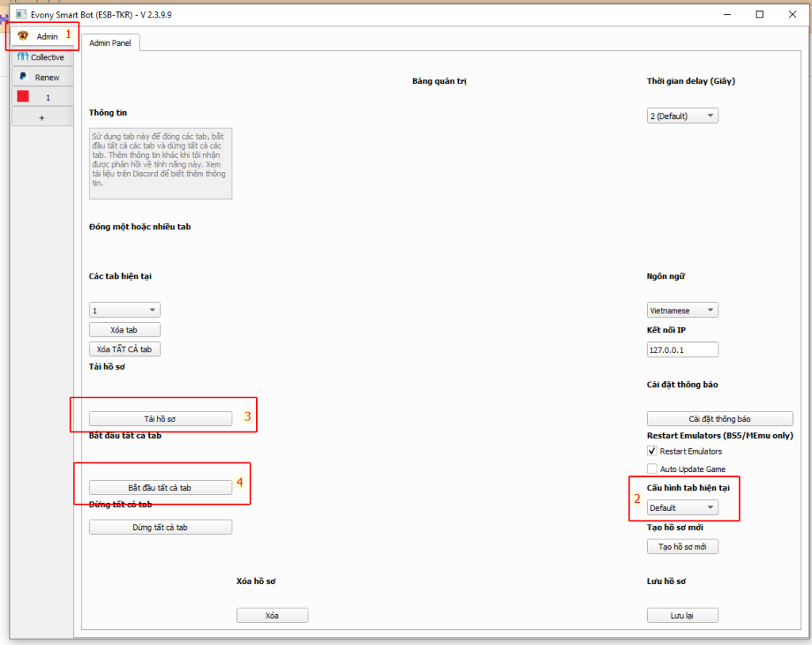The height and width of the screenshot is (645, 812).
Task: Enable the Auto Update Game checkbox
Action: click(653, 469)
